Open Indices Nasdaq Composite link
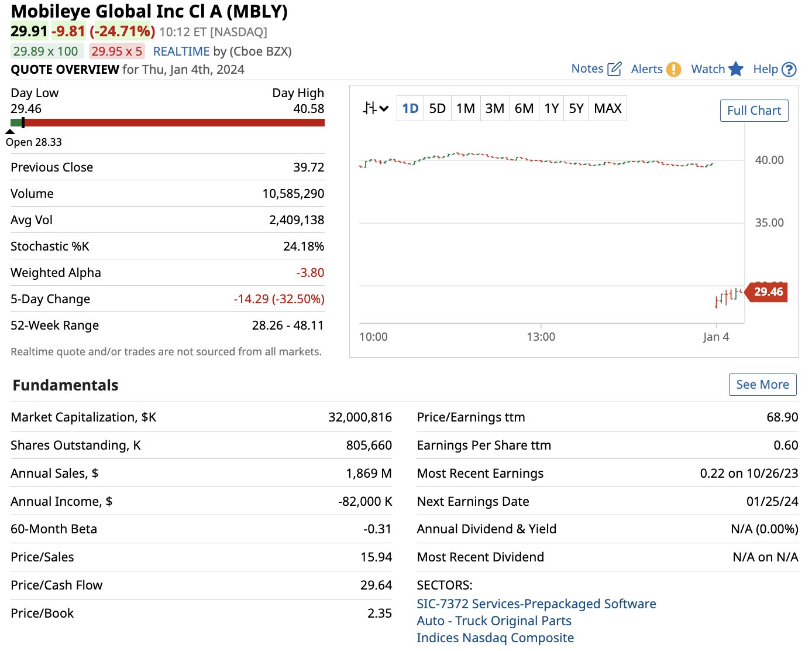Screen dimensions: 812x651 tap(495, 638)
